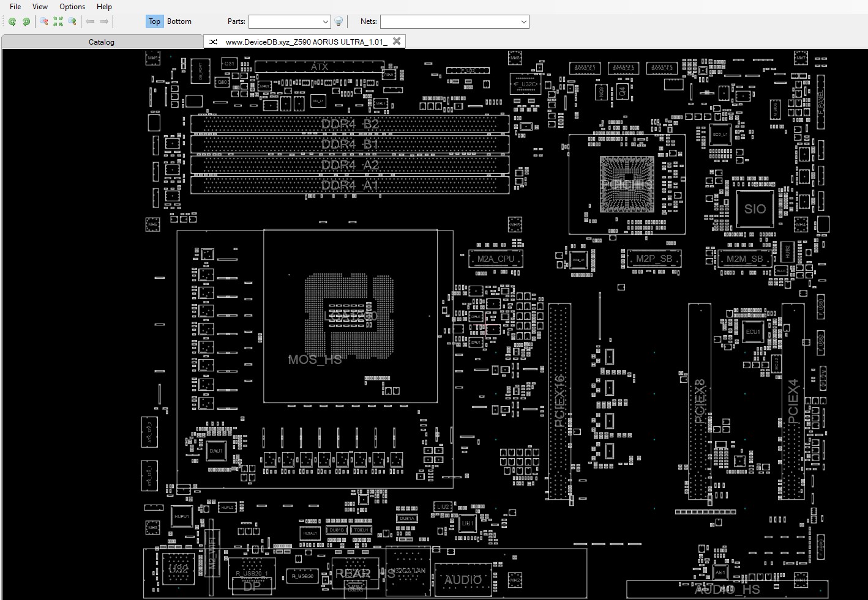Click the forward arrow navigation icon

(x=104, y=21)
